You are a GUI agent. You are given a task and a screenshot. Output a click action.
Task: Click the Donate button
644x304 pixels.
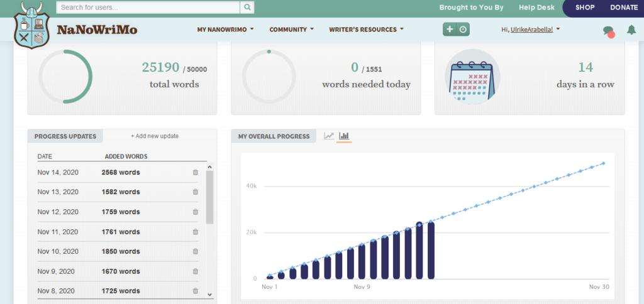[623, 8]
